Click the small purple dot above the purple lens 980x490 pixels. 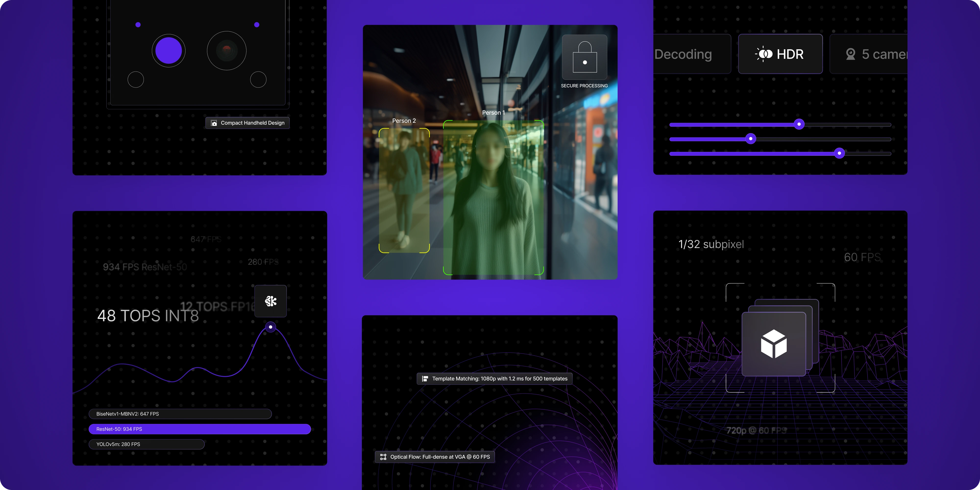tap(138, 25)
